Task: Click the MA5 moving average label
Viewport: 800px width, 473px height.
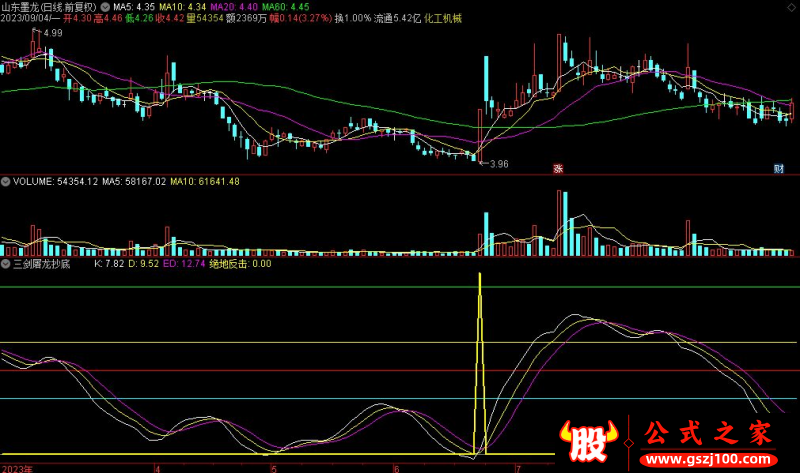Action: tap(133, 6)
